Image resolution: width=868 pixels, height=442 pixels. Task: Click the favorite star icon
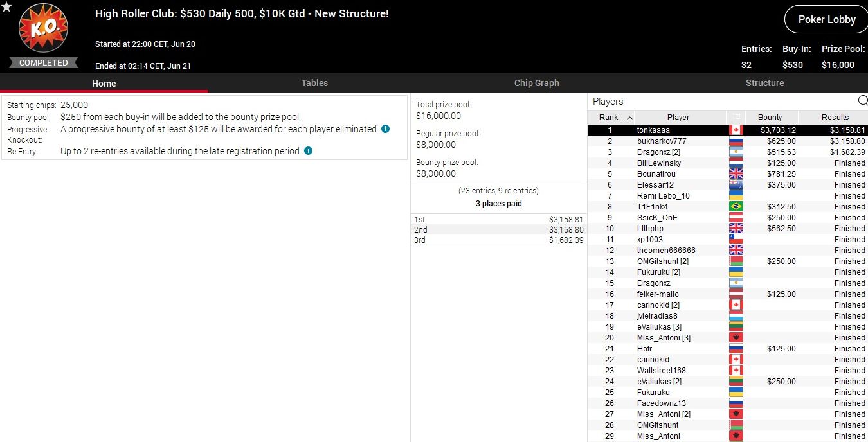[6, 7]
